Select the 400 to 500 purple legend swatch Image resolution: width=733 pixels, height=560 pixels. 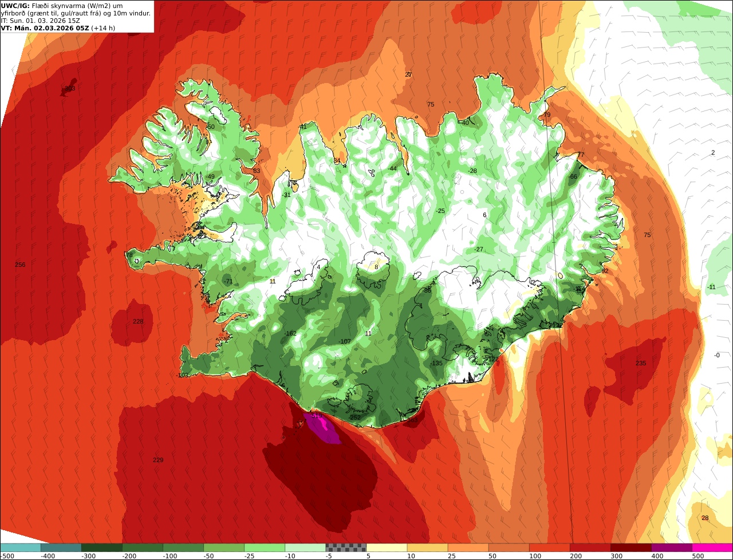671,547
